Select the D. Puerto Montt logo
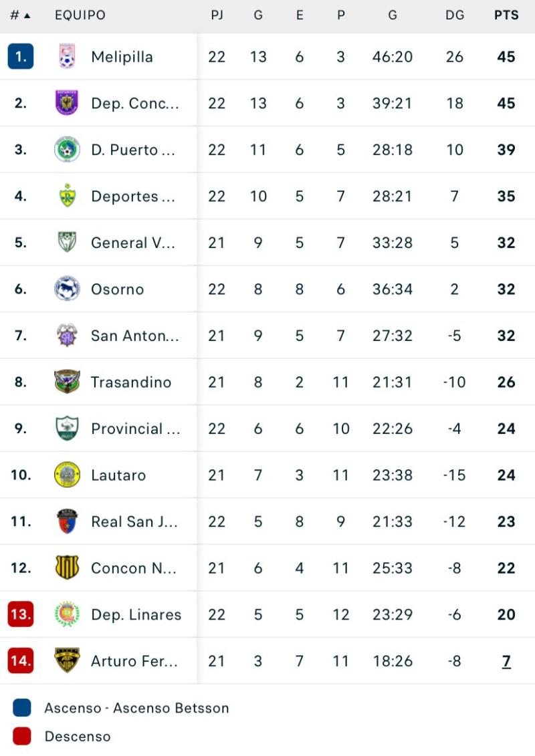535x756 pixels. 67,150
